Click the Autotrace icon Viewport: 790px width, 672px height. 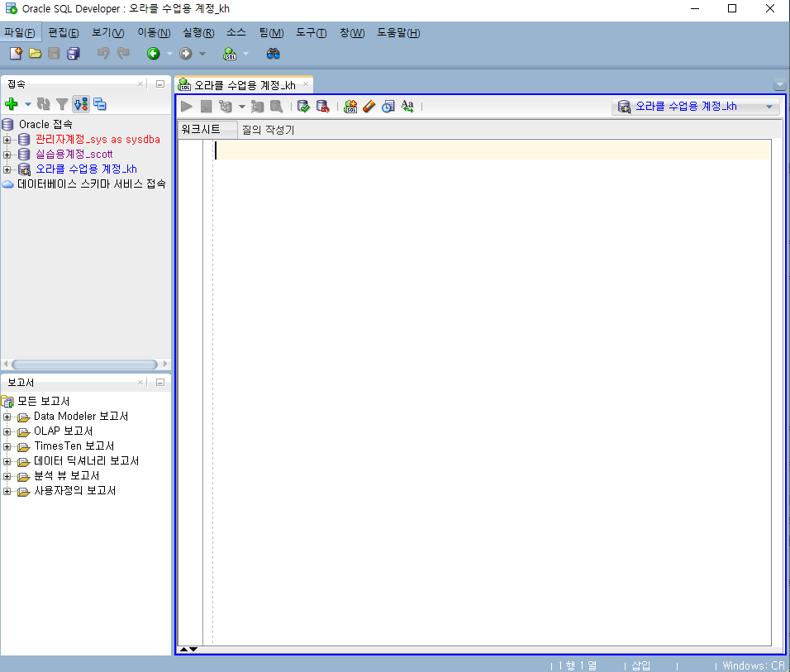[x=258, y=107]
